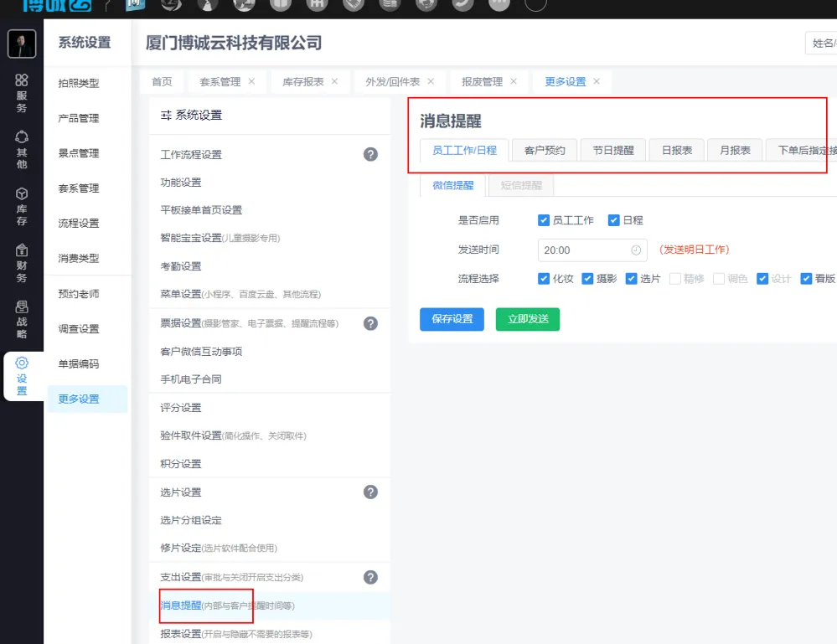Close the 套系管理 tab

(x=251, y=81)
